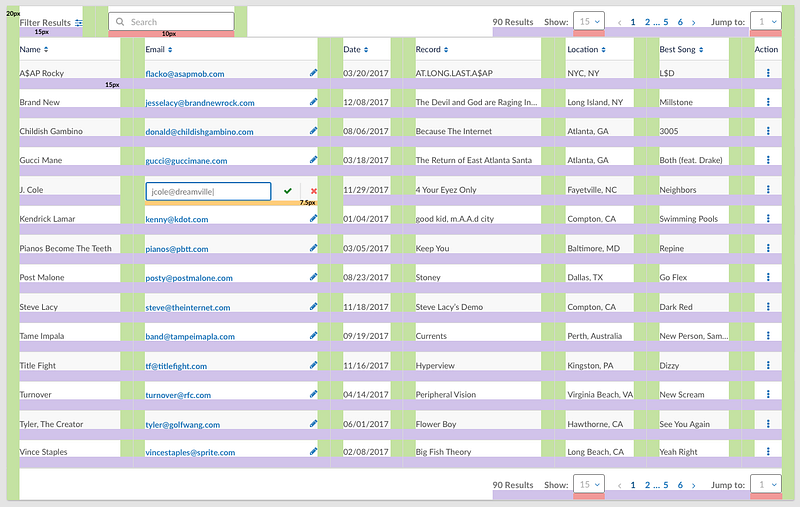Open top Show 15 results dropdown
Screen dimensions: 800x507
point(589,21)
